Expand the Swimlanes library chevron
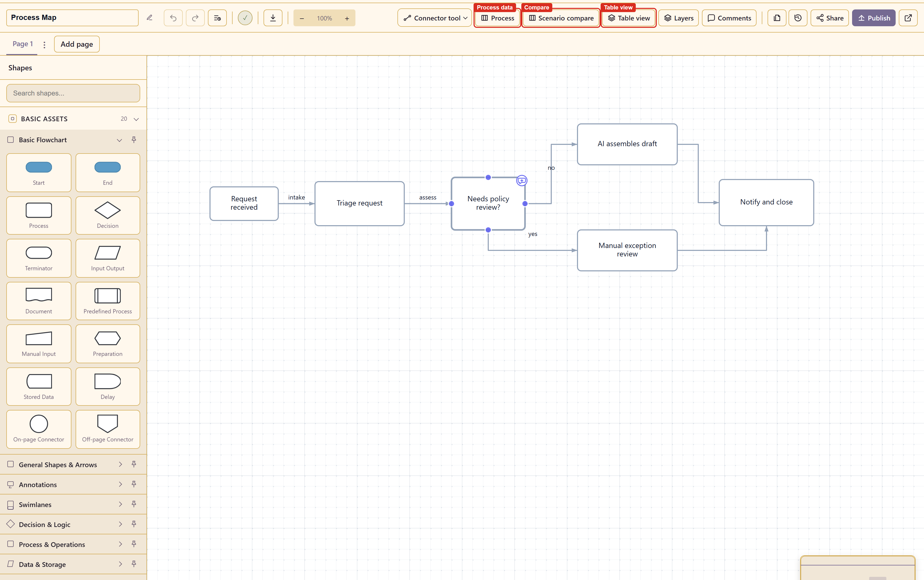This screenshot has height=580, width=924. click(x=120, y=504)
